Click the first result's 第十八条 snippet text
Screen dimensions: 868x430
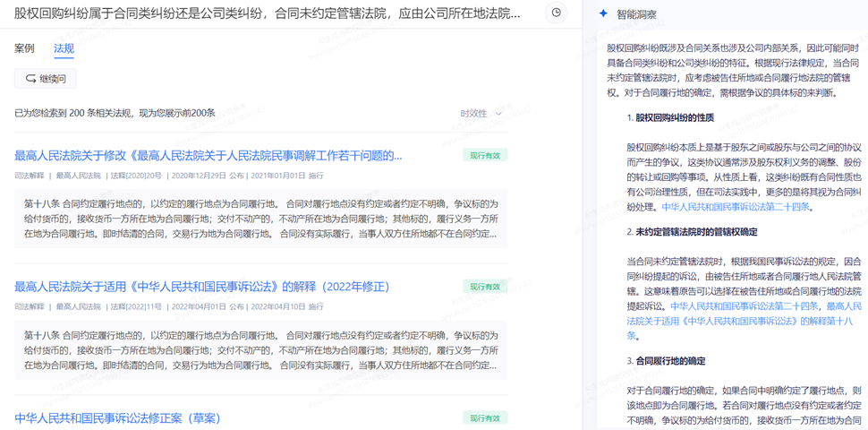pyautogui.click(x=260, y=219)
